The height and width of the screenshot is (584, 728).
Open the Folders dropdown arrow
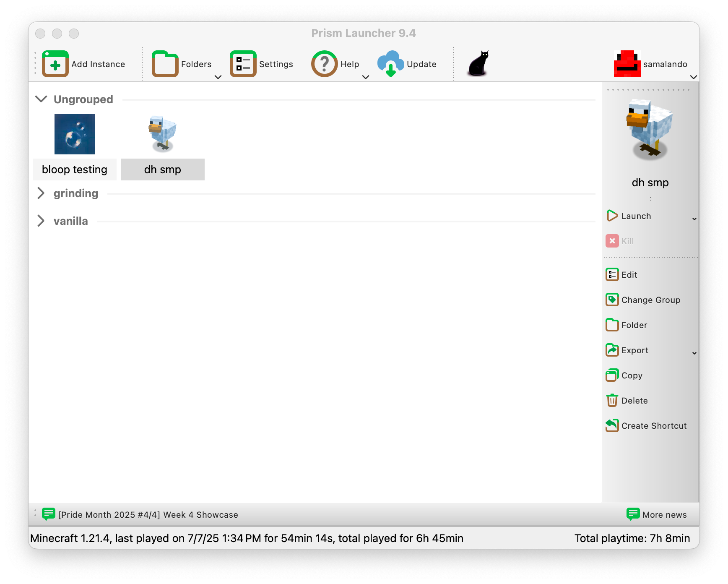pyautogui.click(x=218, y=77)
